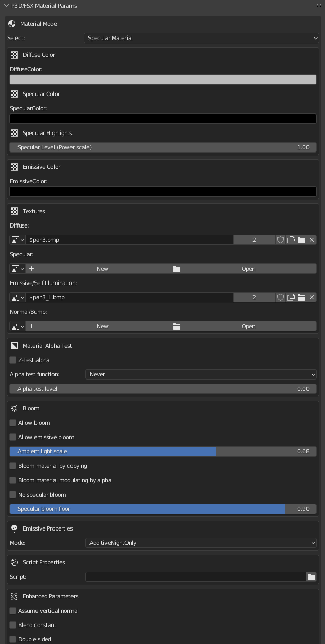Open the Material Mode select dropdown
Image resolution: width=325 pixels, height=644 pixels.
coord(201,38)
